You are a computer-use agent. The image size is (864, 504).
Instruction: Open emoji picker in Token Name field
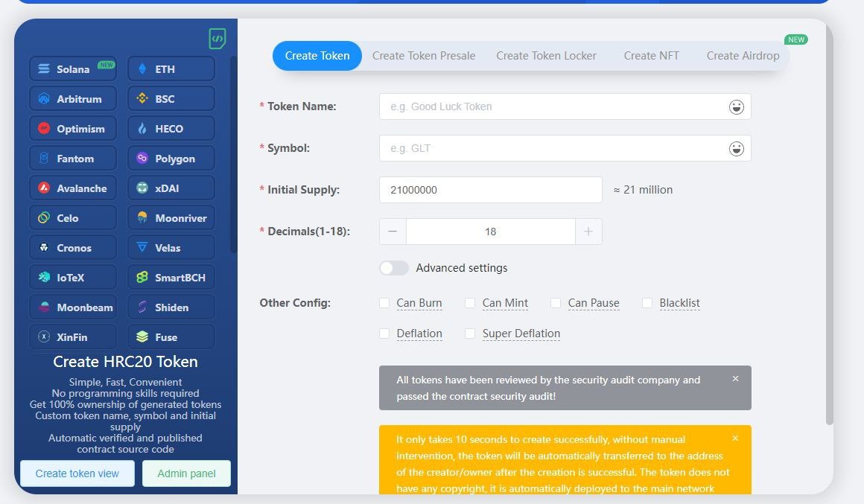[736, 107]
